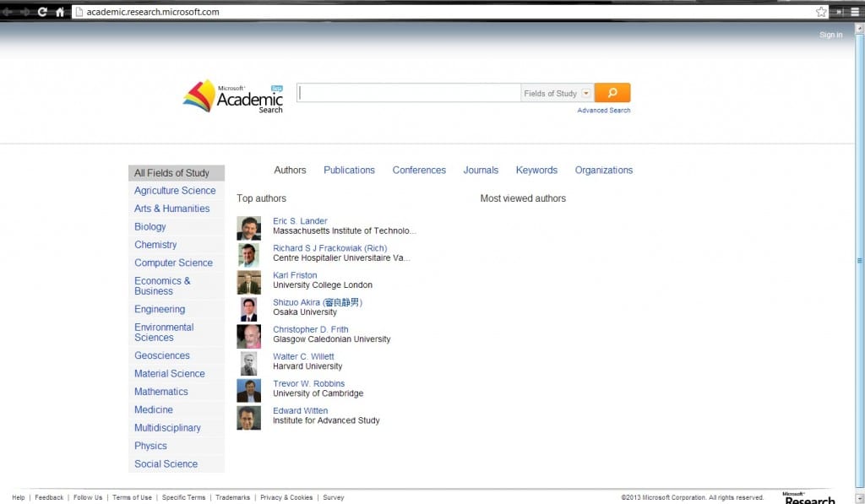
Task: Expand the Fields of Study dropdown
Action: tap(586, 94)
